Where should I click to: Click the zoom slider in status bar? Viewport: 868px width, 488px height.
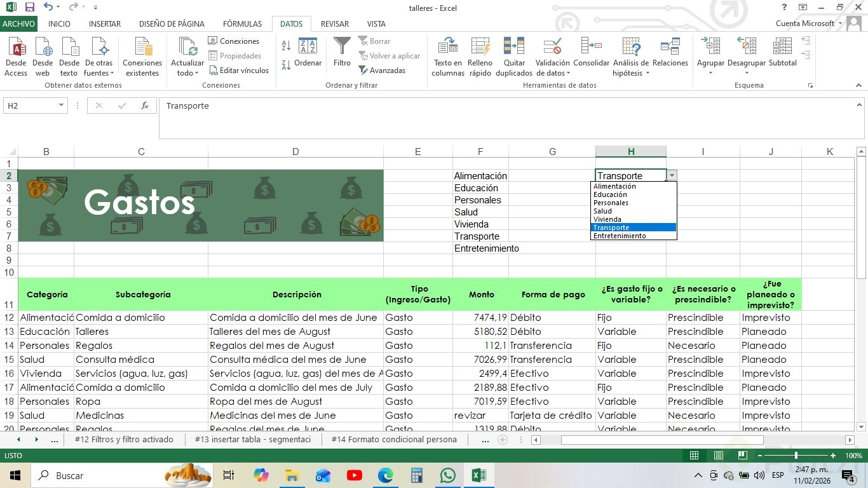coord(796,456)
